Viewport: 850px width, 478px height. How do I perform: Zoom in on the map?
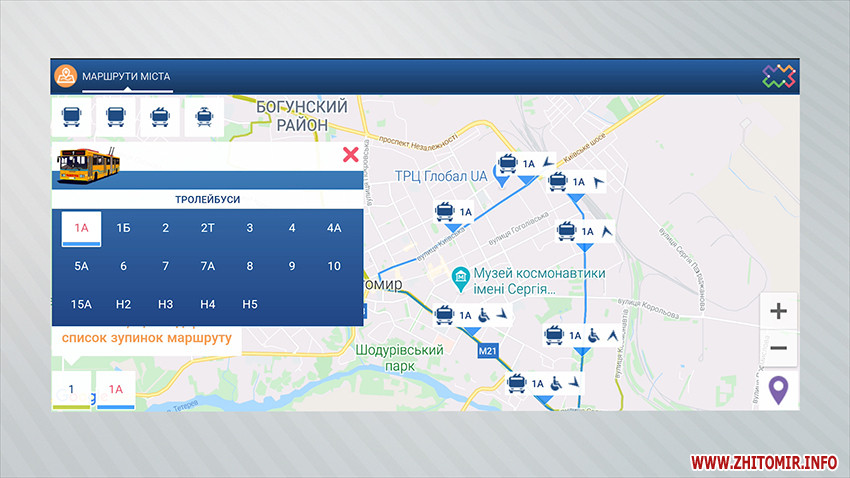click(x=778, y=311)
